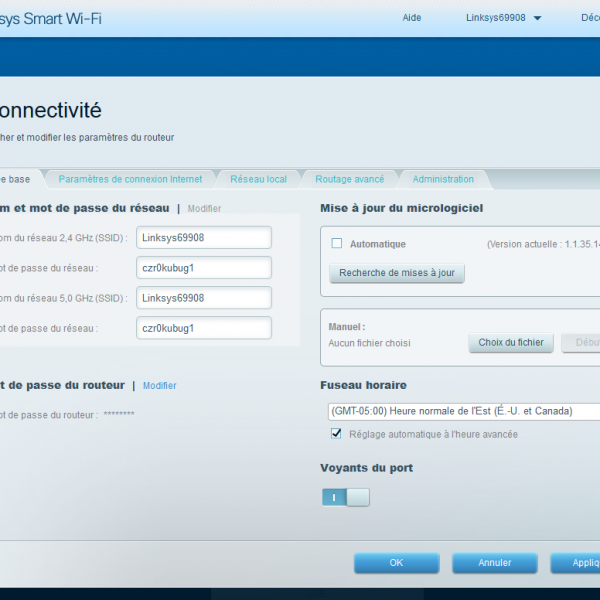The width and height of the screenshot is (600, 600).
Task: Toggle the Voyants du port switch
Action: click(x=345, y=497)
